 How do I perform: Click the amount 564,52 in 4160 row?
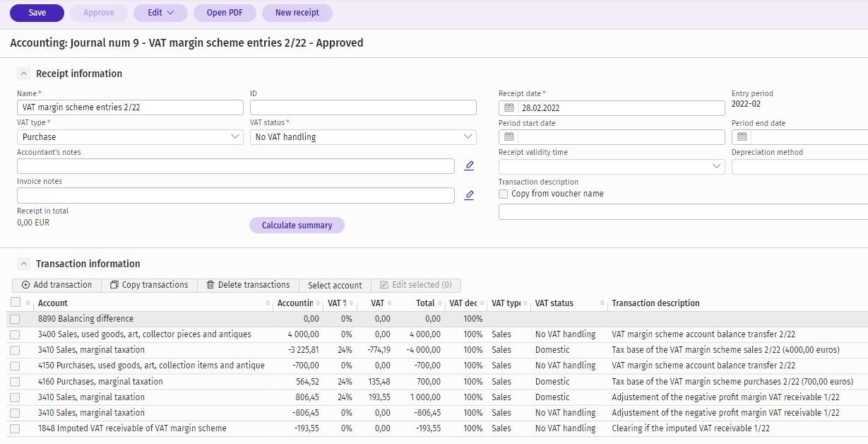point(306,382)
